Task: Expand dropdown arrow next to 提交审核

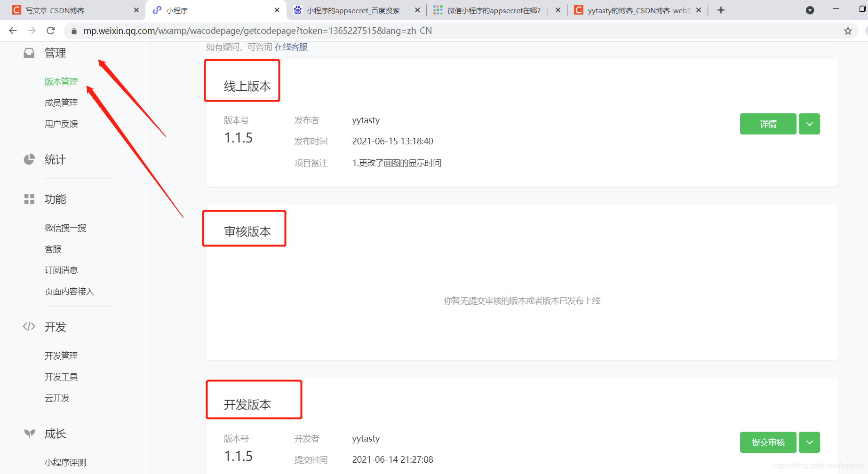Action: point(809,442)
